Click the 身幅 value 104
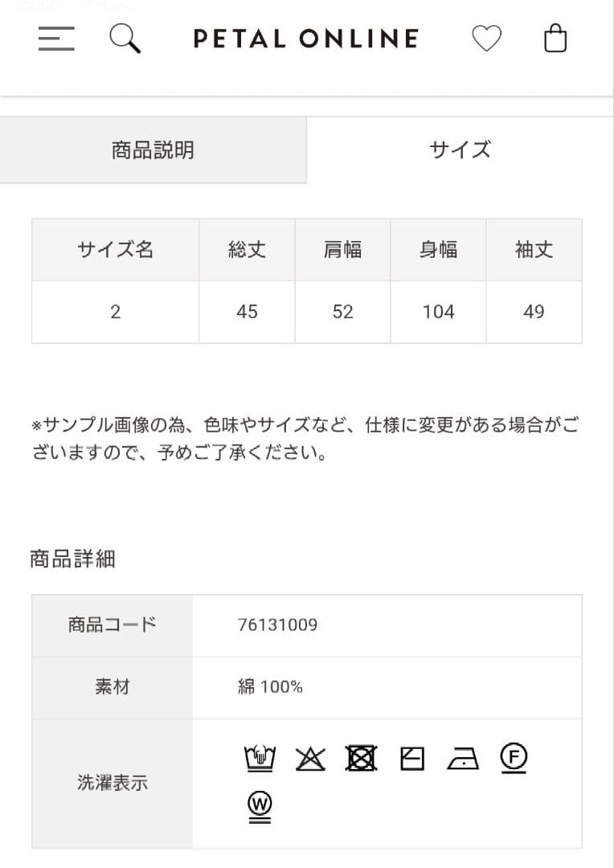This screenshot has width=614, height=868. 438,312
